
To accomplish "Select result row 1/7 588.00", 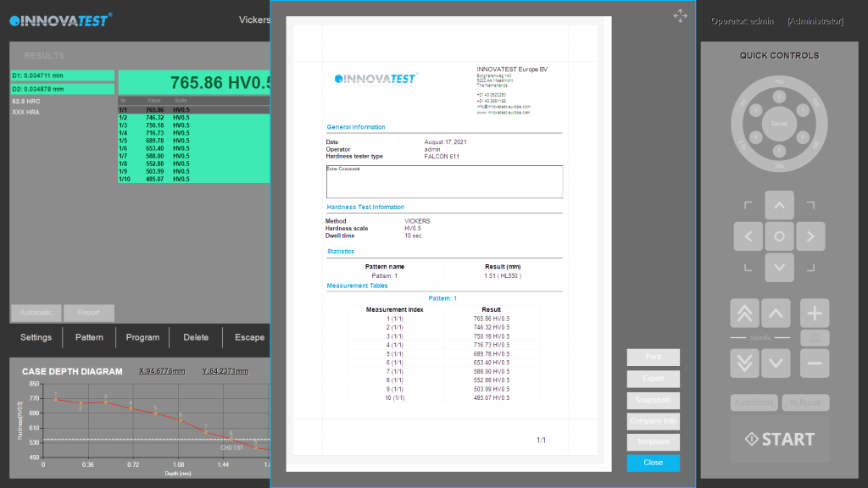I will coord(194,156).
